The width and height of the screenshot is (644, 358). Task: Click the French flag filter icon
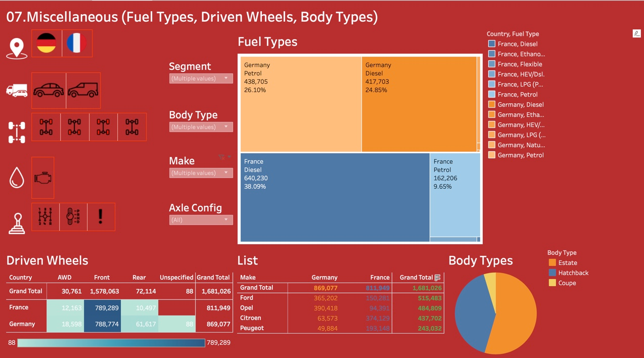click(x=77, y=43)
